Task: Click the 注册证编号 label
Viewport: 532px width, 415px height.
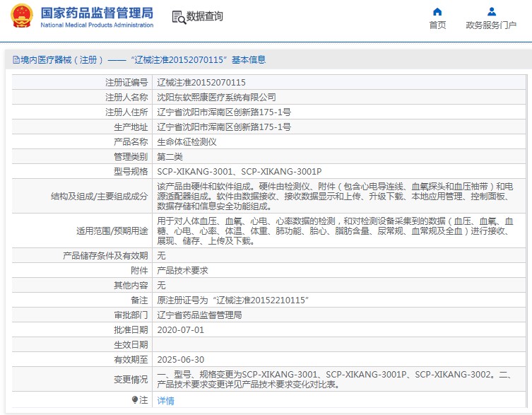Action: pos(126,83)
